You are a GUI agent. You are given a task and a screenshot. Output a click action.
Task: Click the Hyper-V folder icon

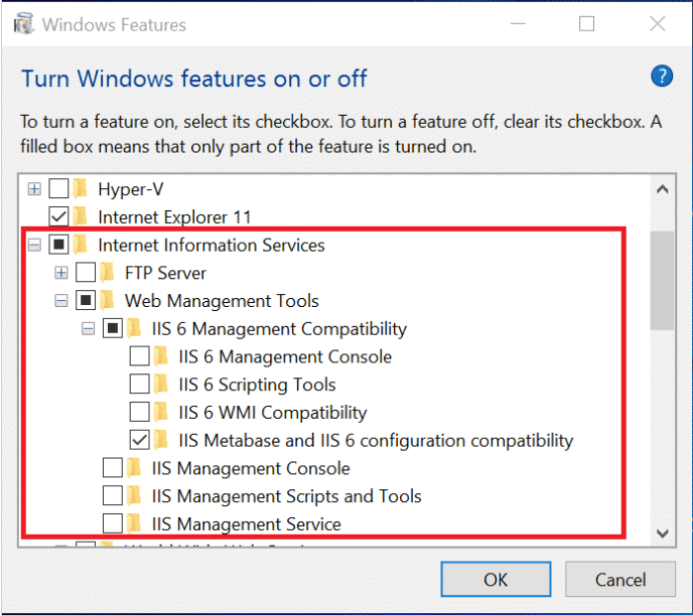click(x=81, y=188)
